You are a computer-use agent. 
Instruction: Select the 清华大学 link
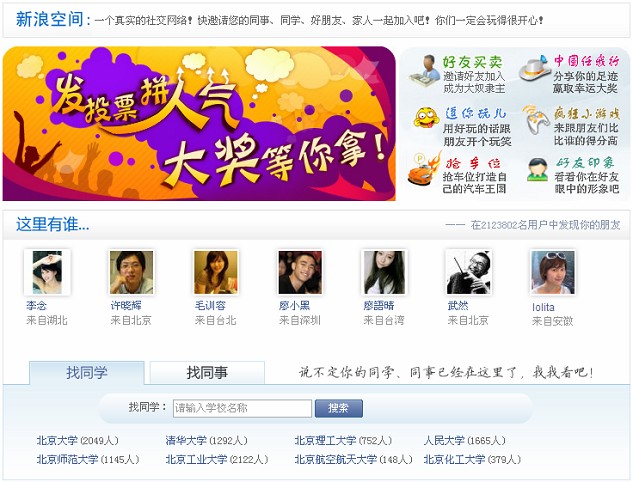pos(186,440)
